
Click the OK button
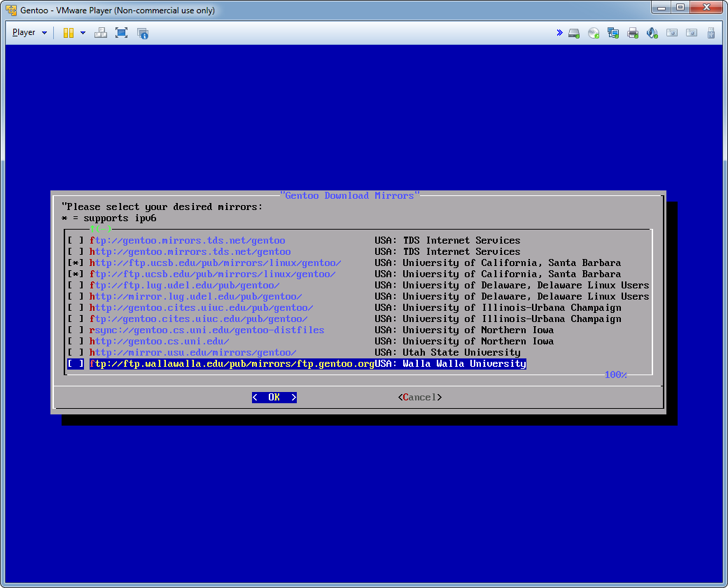[274, 398]
